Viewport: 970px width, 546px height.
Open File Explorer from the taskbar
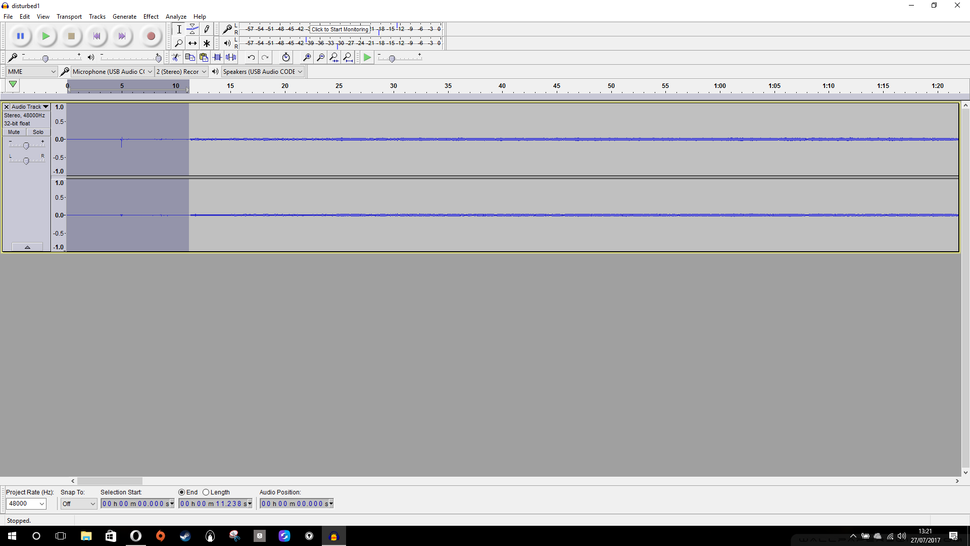click(86, 536)
